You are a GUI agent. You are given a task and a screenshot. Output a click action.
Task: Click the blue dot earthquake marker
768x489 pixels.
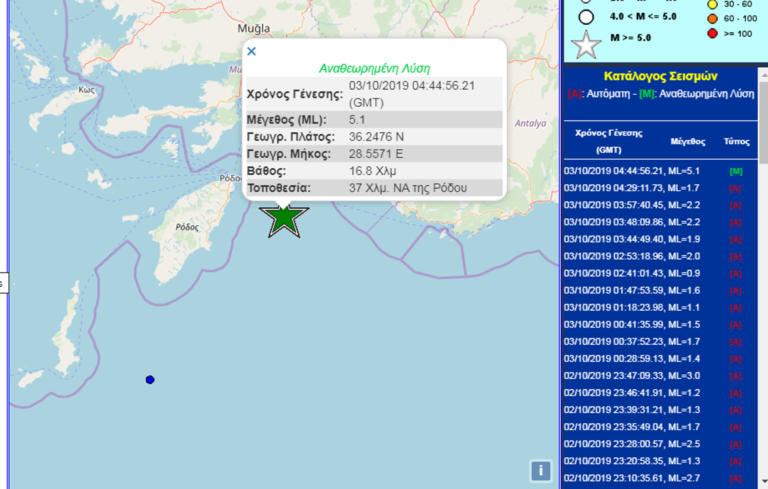(x=150, y=380)
